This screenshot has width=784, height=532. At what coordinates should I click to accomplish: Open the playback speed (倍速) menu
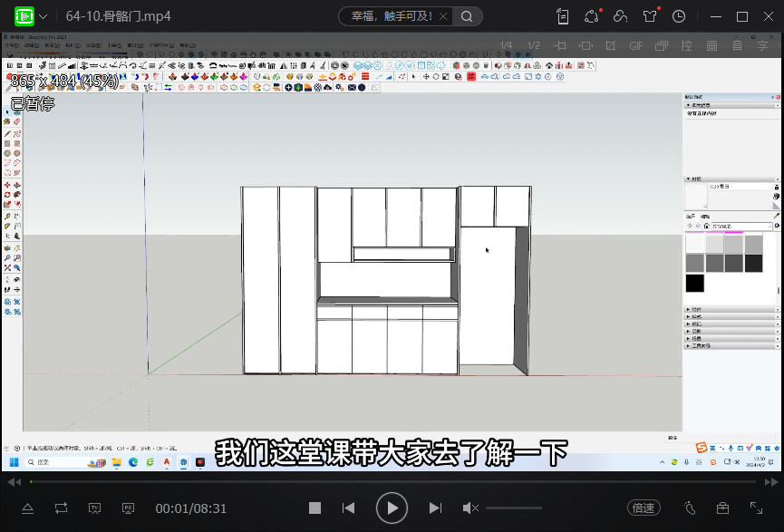pos(644,508)
